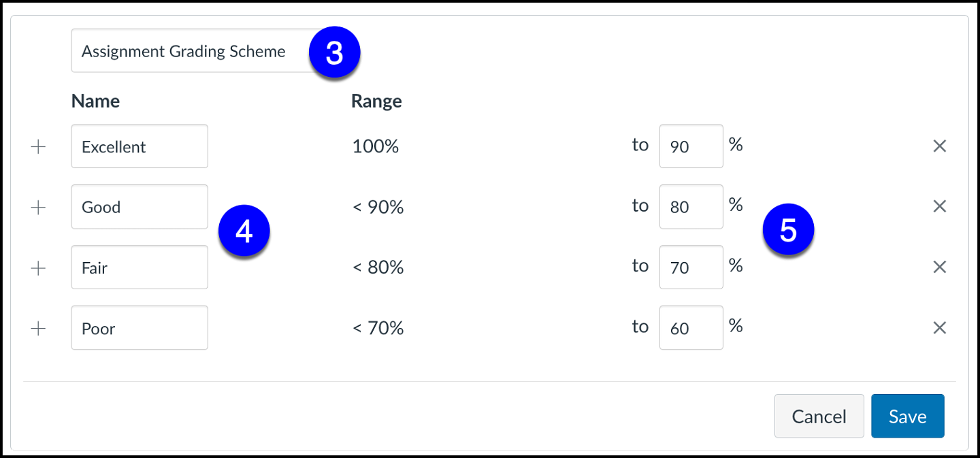Select the 70 percent range input

(691, 267)
